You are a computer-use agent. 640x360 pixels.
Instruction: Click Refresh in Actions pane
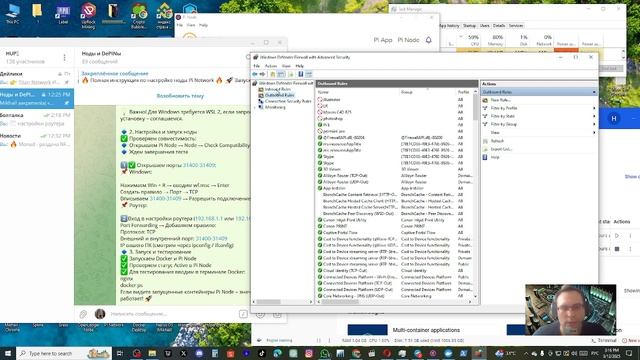[x=497, y=141]
